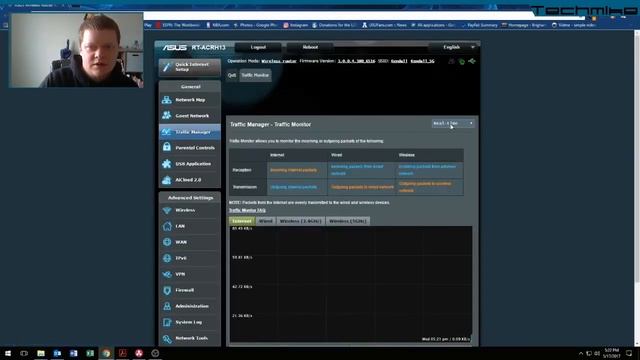Open Firewall settings

(x=190, y=290)
